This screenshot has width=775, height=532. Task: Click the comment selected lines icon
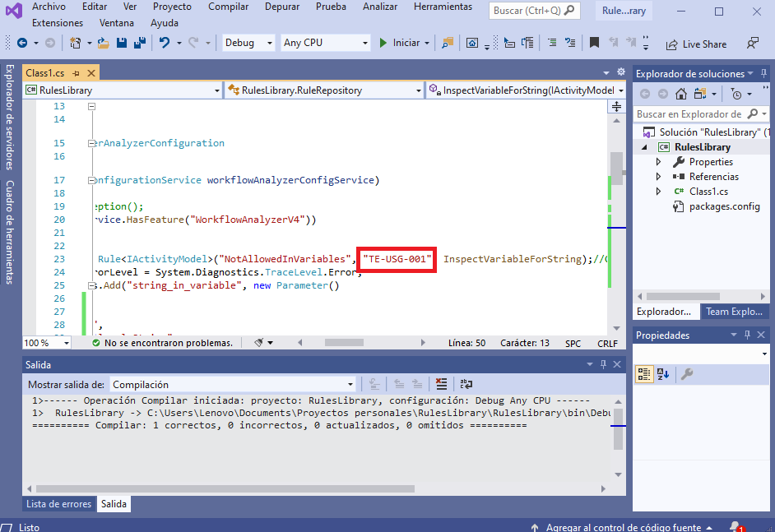point(552,43)
